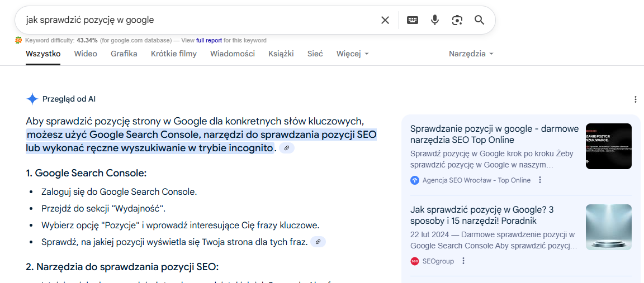Open the Wiadomości tab

tap(233, 54)
